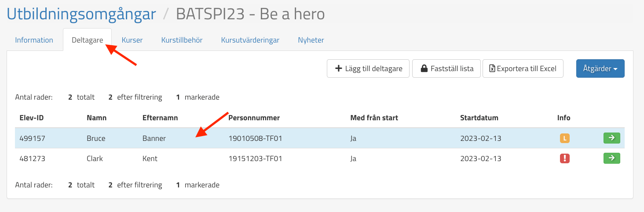This screenshot has width=644, height=212.
Task: Navigate to Utbildningsomgångar breadcrumb link
Action: [x=81, y=14]
